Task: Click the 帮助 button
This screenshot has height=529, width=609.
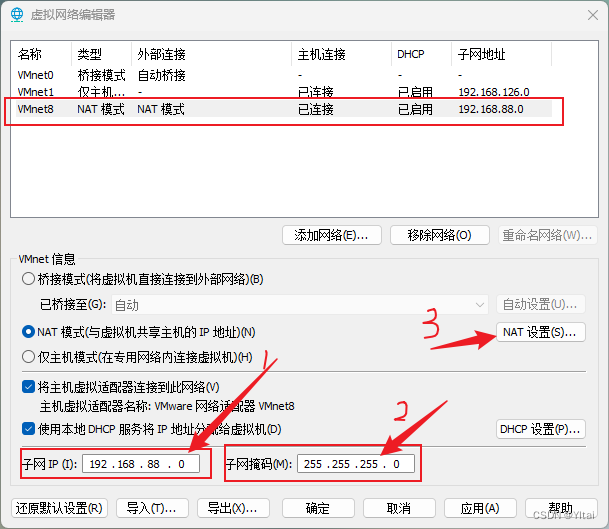Action: pos(561,508)
